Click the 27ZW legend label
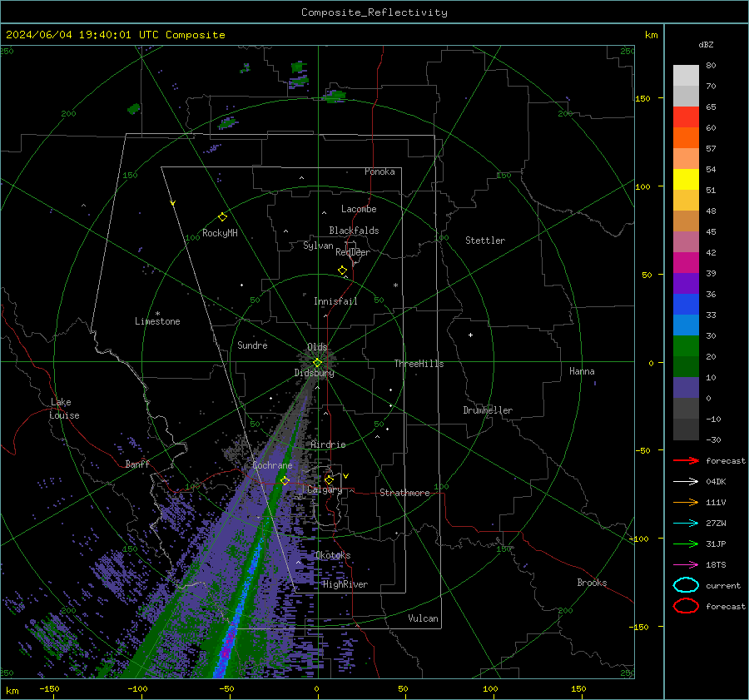 pyautogui.click(x=716, y=524)
